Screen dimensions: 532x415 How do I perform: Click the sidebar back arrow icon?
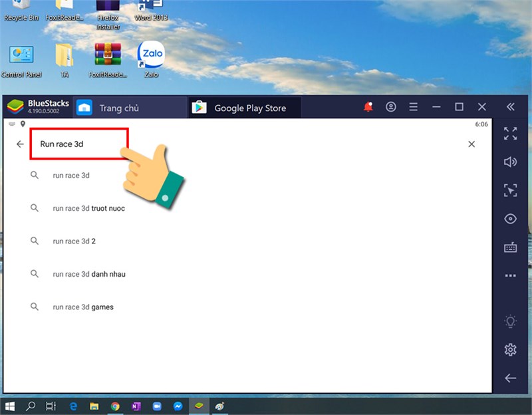[510, 378]
